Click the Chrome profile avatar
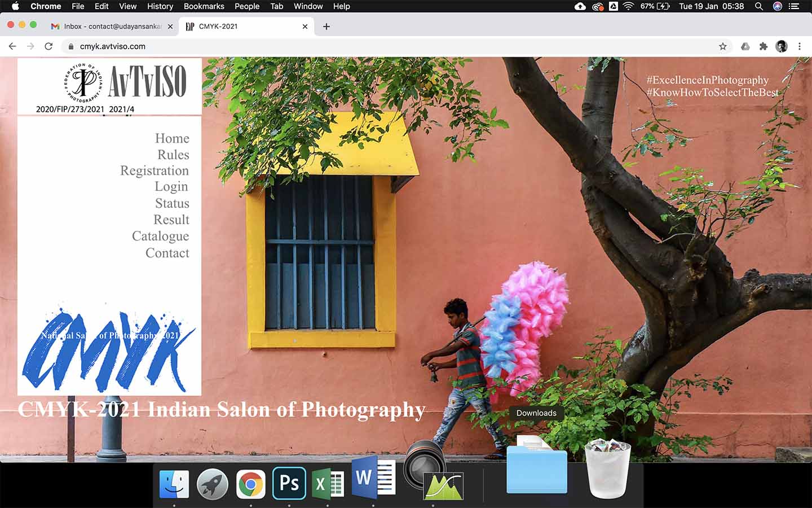The height and width of the screenshot is (508, 812). pyautogui.click(x=781, y=46)
